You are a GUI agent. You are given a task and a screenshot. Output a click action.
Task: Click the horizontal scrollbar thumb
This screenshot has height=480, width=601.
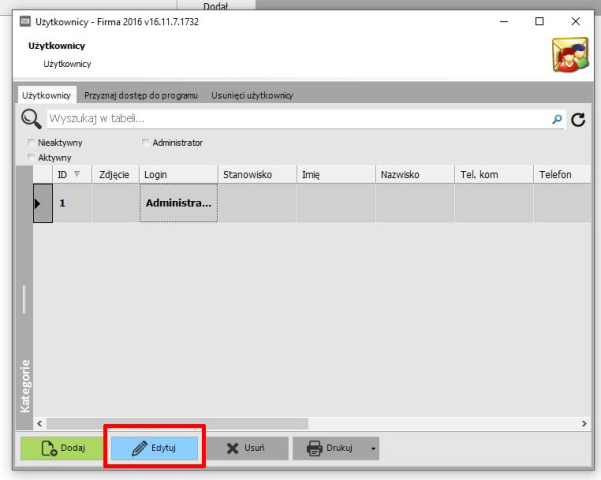177,424
